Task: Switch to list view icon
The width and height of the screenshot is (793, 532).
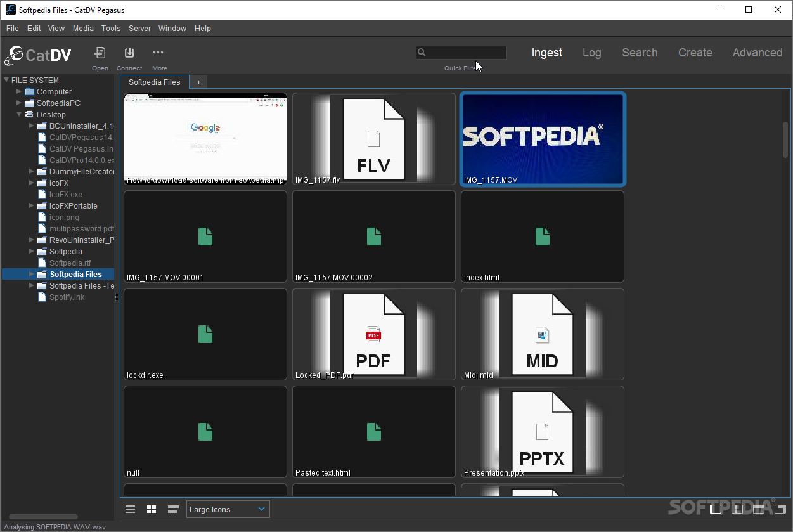Action: (x=130, y=509)
